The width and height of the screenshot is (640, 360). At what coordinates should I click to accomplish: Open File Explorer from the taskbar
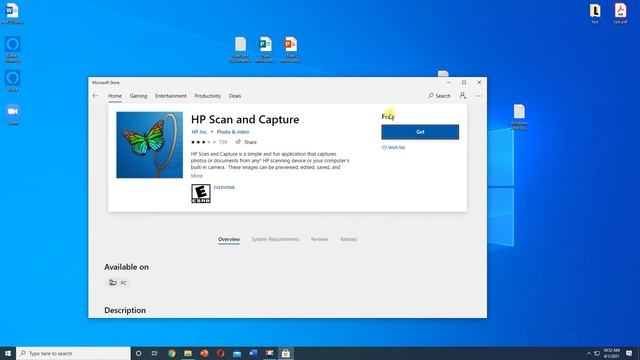pyautogui.click(x=188, y=353)
